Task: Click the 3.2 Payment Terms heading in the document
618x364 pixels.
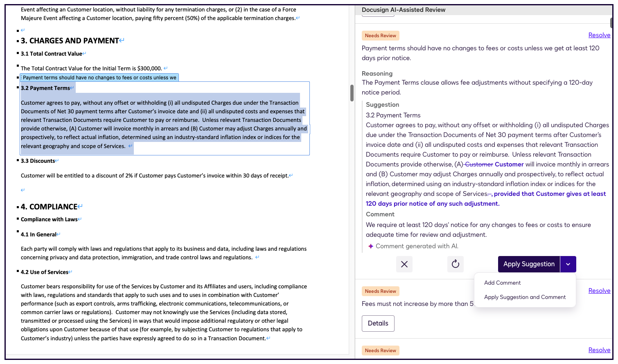Action: pyautogui.click(x=45, y=88)
